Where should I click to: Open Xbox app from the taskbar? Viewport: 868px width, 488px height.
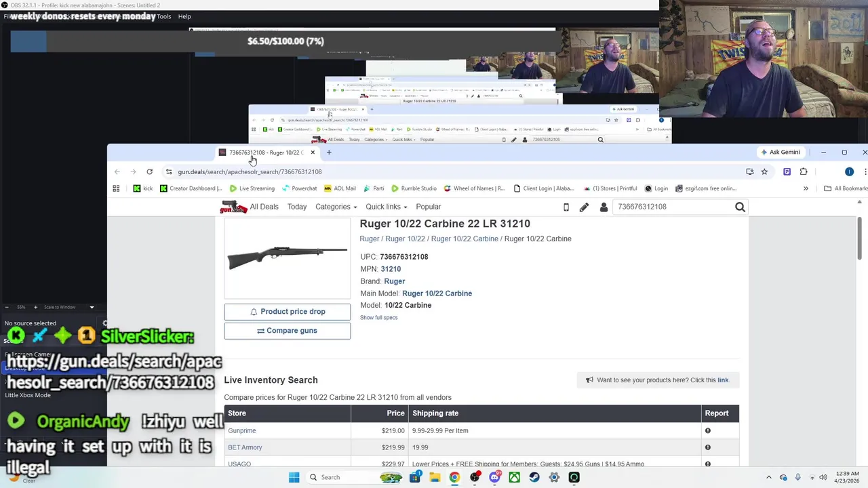(x=515, y=477)
